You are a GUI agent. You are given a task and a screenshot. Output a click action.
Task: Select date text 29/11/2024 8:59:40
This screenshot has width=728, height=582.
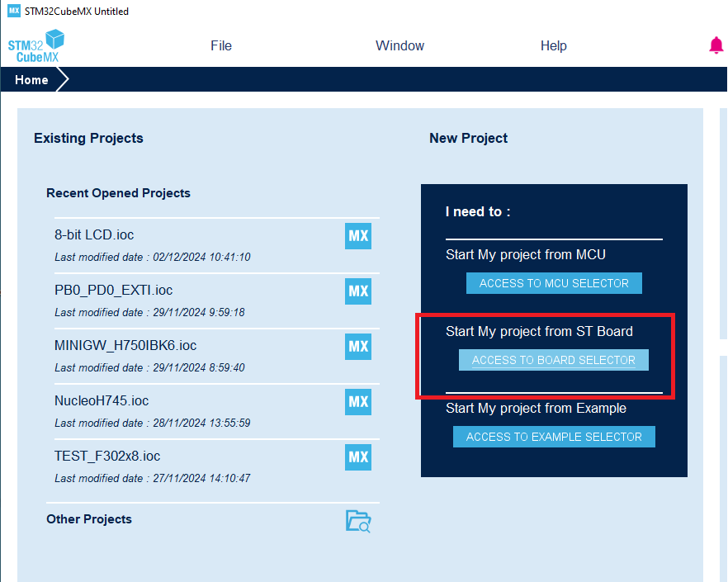coord(199,367)
